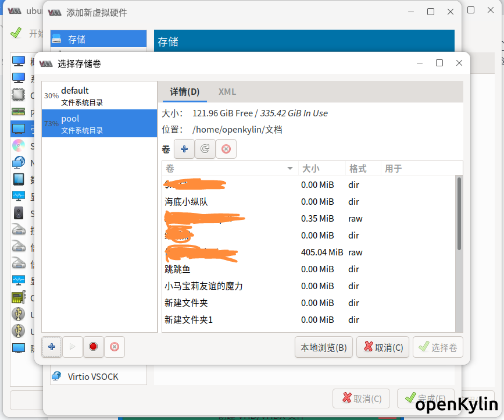Screen dimensions: 504x420
Task: Delete the selected storage pool
Action: click(115, 347)
